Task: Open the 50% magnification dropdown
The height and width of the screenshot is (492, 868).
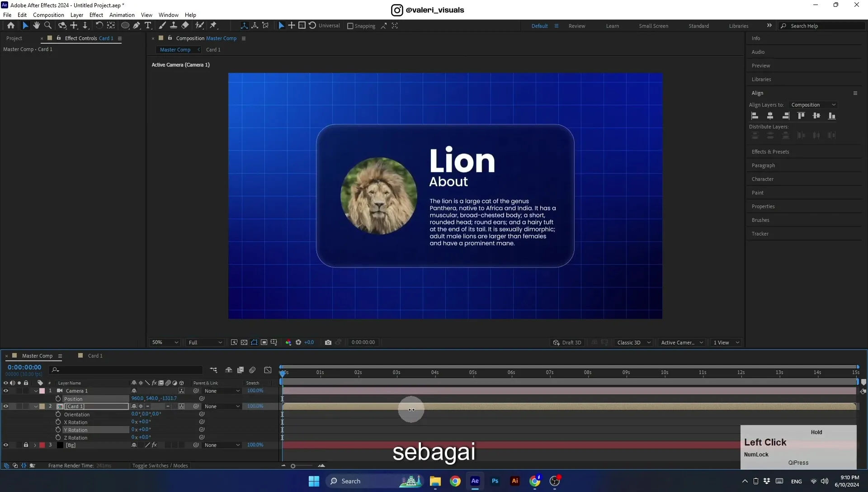Action: [x=165, y=343]
